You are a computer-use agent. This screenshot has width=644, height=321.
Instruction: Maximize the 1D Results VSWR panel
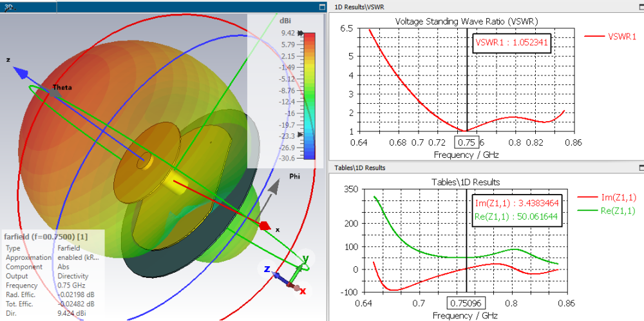point(641,7)
